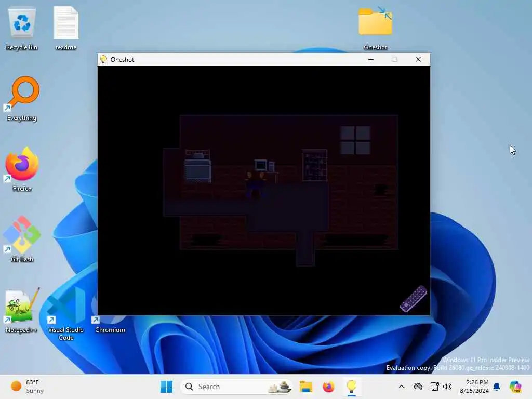This screenshot has height=399, width=532.
Task: Open the Firefox desktop shortcut
Action: point(22,170)
